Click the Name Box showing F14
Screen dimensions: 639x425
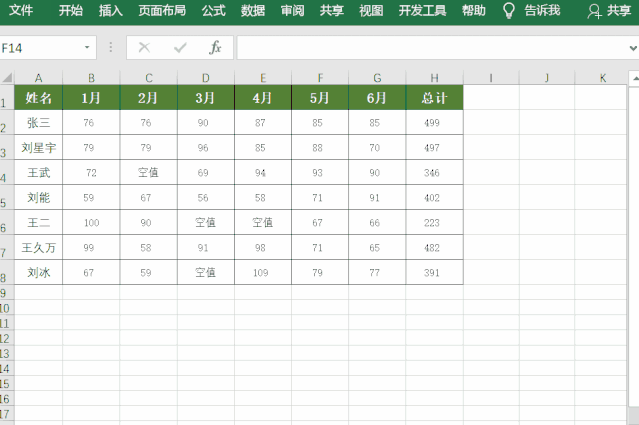[41, 48]
